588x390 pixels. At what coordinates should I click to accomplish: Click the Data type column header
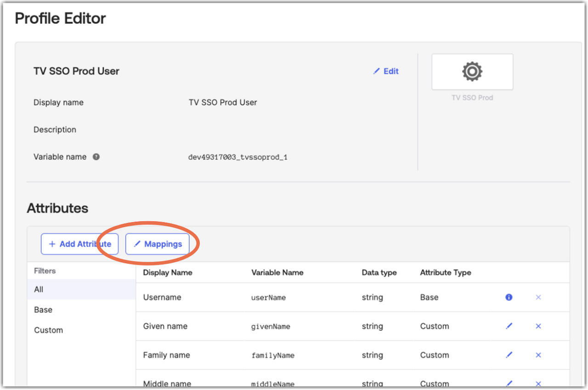coord(379,273)
